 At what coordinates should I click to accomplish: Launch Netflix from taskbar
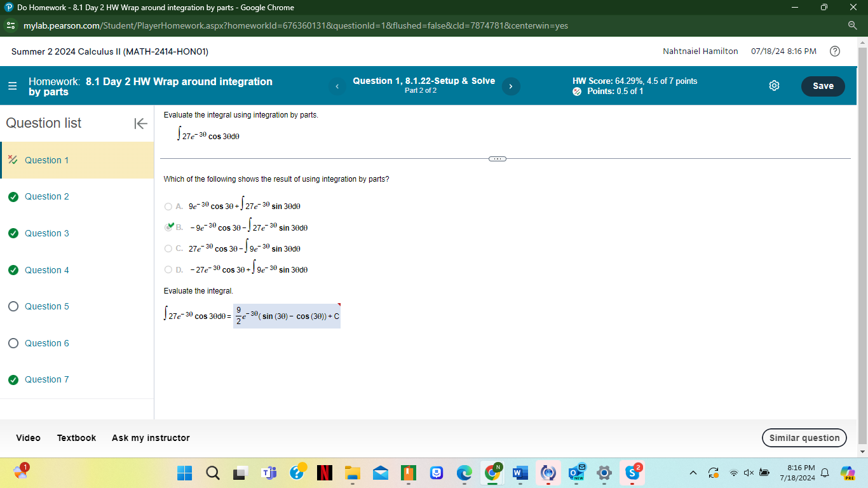coord(325,473)
